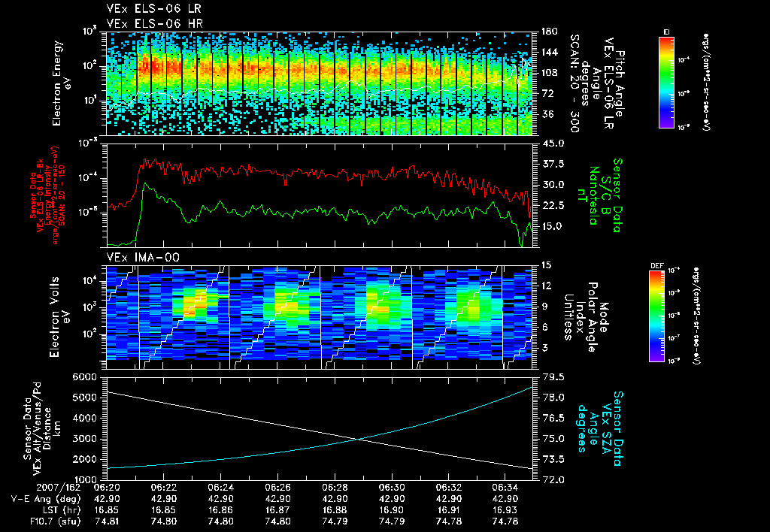Select the LST value 16.88
The width and height of the screenshot is (770, 532).
coord(335,510)
